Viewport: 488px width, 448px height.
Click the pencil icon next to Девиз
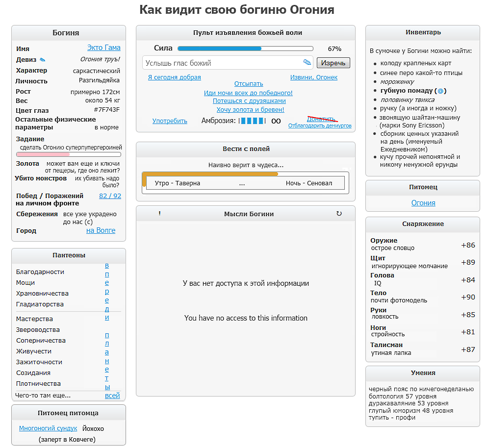point(42,60)
